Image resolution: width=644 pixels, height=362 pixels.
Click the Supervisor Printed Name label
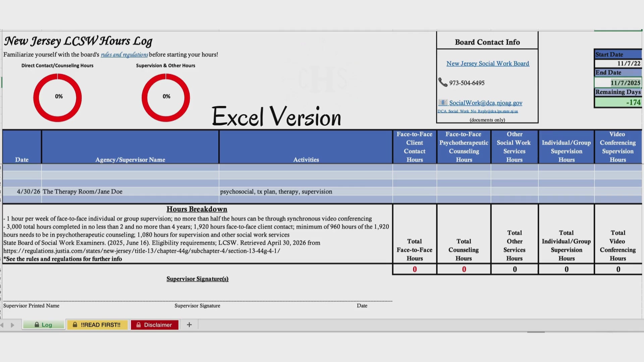31,306
